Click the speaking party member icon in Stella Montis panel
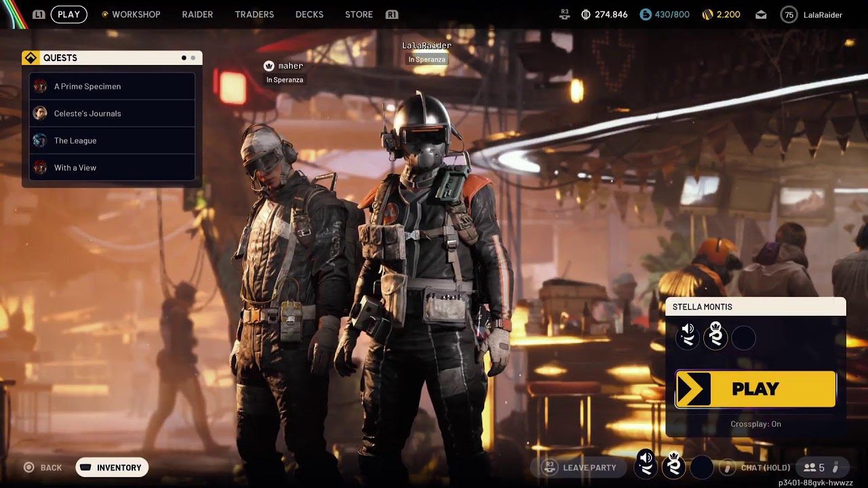This screenshot has width=868, height=488. pos(688,336)
